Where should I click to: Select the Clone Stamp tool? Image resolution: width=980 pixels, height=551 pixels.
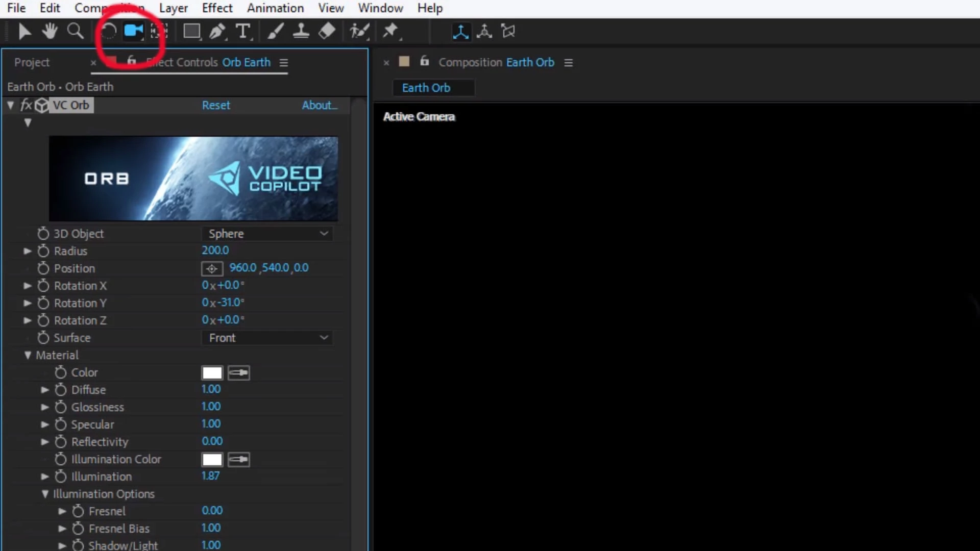point(301,31)
